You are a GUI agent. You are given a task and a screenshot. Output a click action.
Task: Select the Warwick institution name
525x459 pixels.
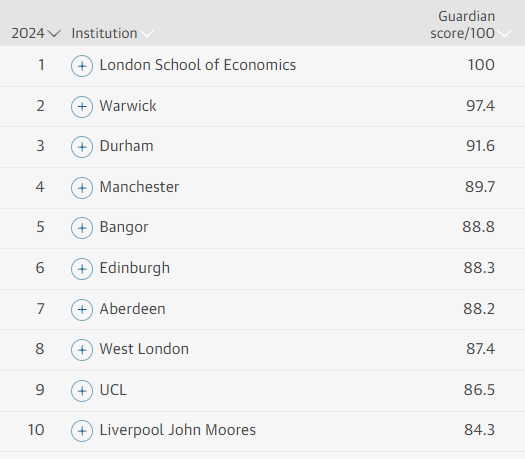128,106
